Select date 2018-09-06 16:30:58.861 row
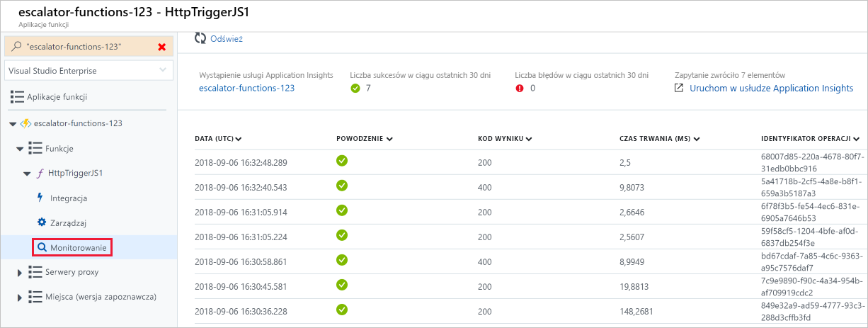The image size is (868, 328). (241, 262)
